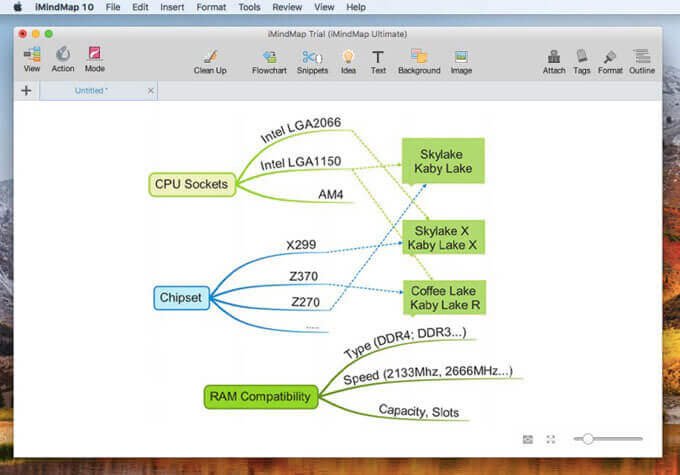Open the View toolbar icon
680x475 pixels.
32,59
